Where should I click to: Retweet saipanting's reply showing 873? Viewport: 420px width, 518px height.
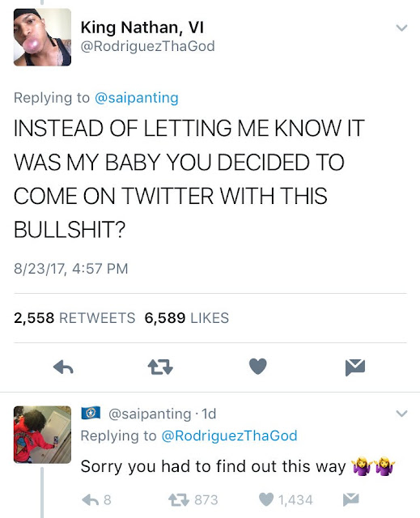193,500
